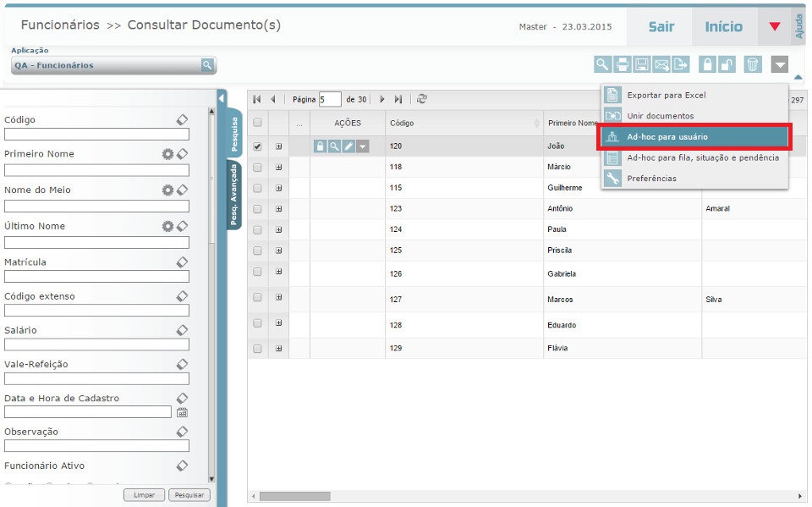
Task: Click the pencil edit icon in row 120
Action: [x=348, y=146]
